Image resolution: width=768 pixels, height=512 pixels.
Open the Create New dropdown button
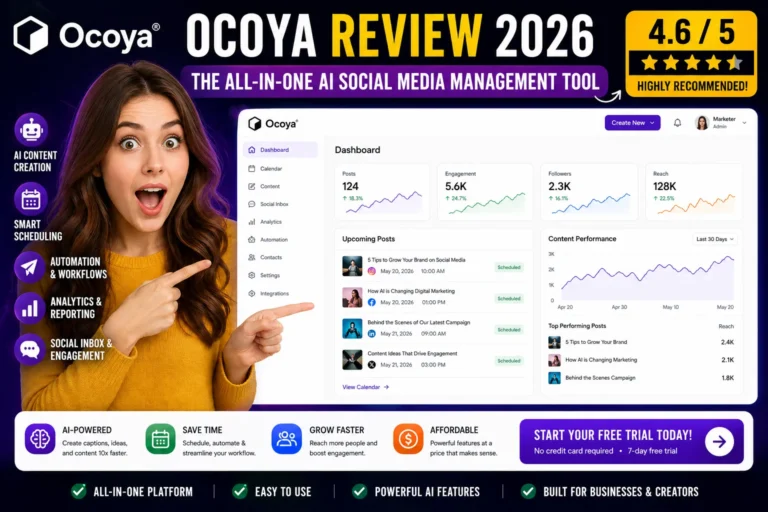[x=632, y=123]
